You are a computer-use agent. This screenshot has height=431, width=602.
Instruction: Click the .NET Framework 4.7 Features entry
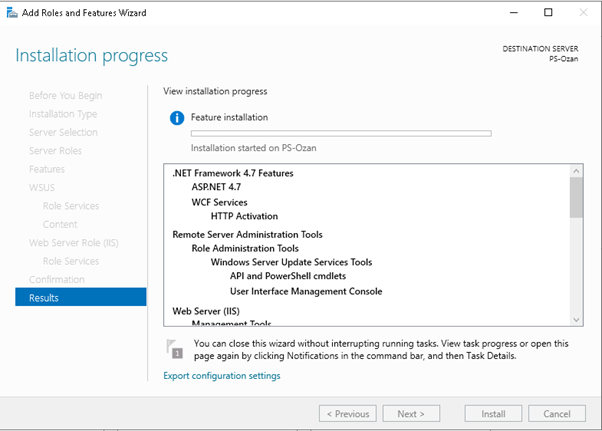coord(232,173)
